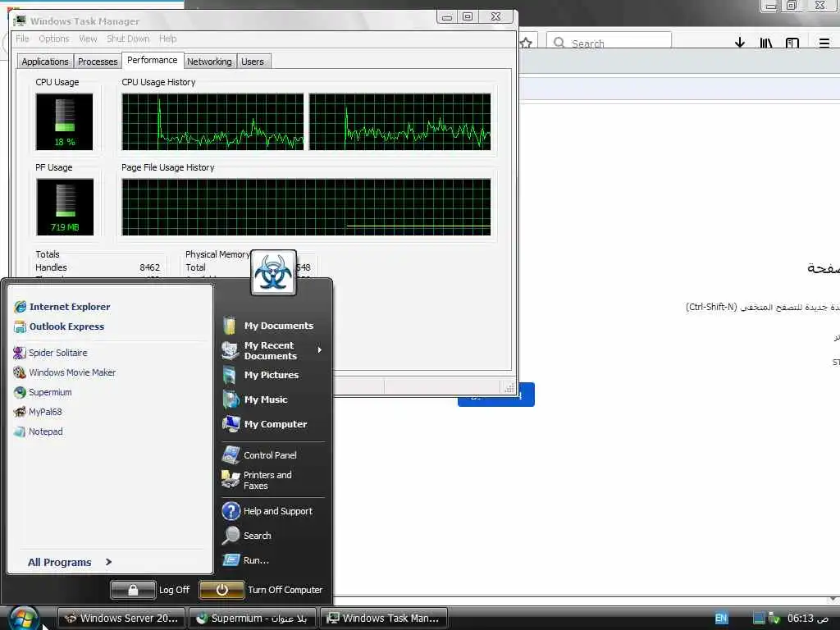This screenshot has width=840, height=630.
Task: Switch to Supermium taskbar button
Action: [x=253, y=618]
